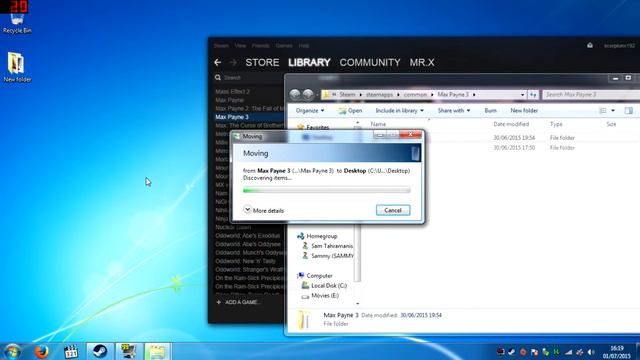
Task: Open the address bar history dropdown
Action: pyautogui.click(x=522, y=95)
